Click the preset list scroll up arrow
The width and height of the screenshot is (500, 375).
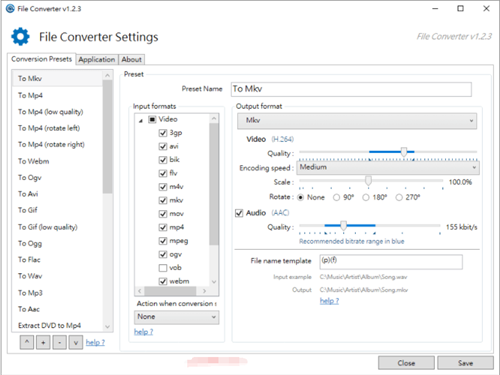coord(107,76)
